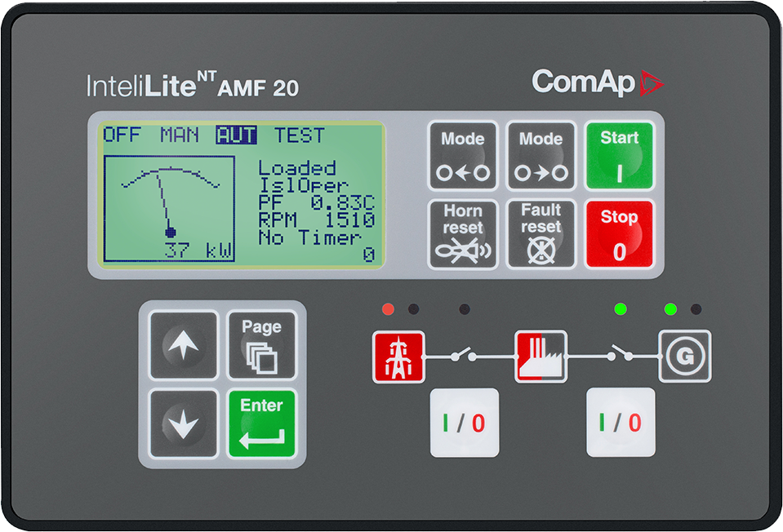This screenshot has height=532, width=783.
Task: Stop the generator engine
Action: 618,234
